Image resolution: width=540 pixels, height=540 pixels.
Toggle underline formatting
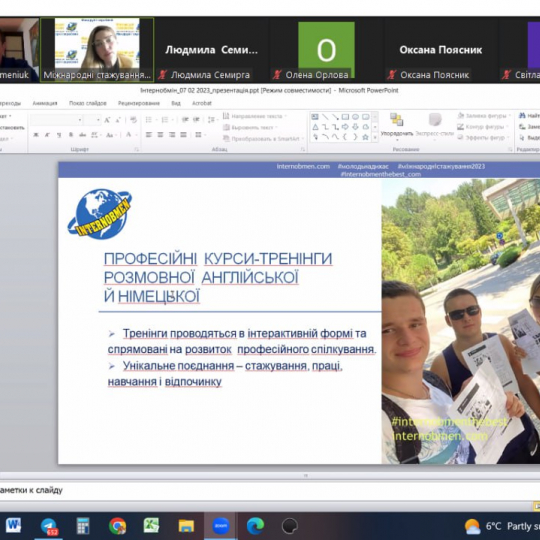coord(59,135)
